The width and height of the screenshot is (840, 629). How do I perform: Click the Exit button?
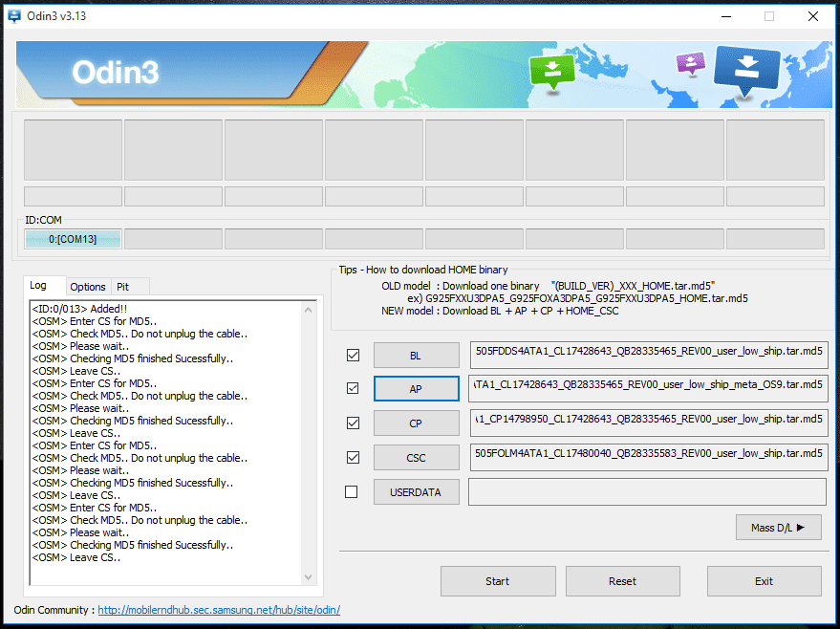click(764, 581)
